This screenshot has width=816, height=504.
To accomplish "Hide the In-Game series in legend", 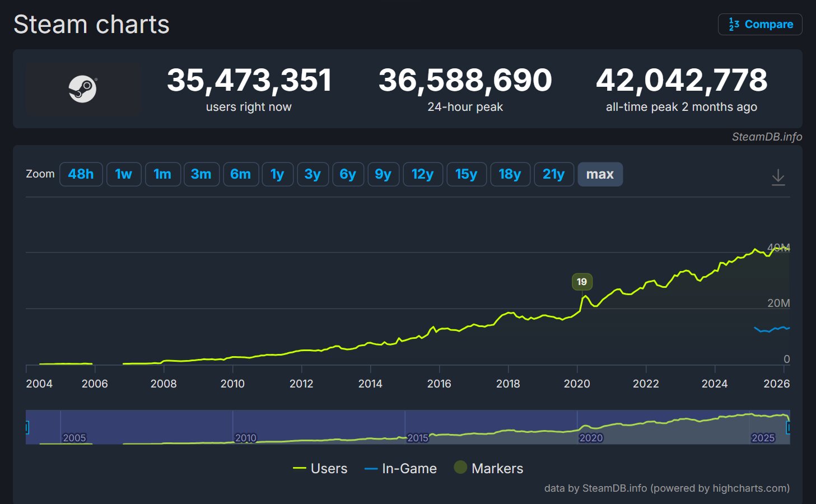I will [400, 469].
